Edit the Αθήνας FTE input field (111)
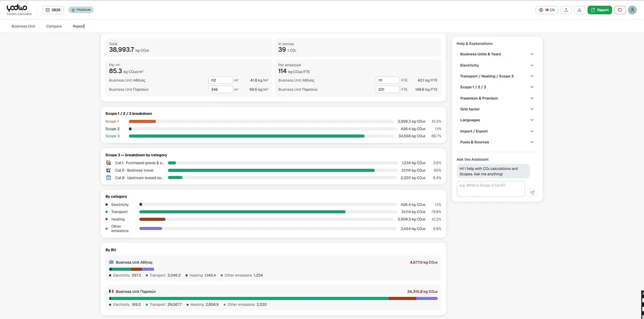Image resolution: width=644 pixels, height=319 pixels. point(387,80)
